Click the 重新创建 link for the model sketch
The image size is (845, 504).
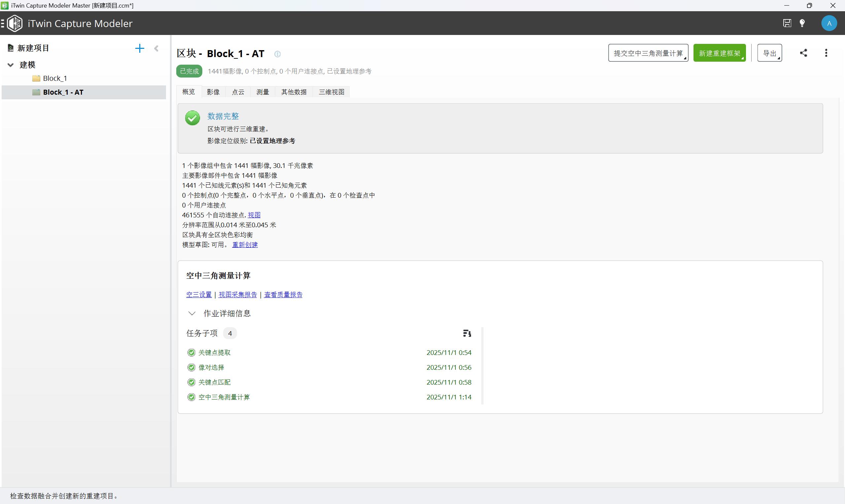[245, 245]
